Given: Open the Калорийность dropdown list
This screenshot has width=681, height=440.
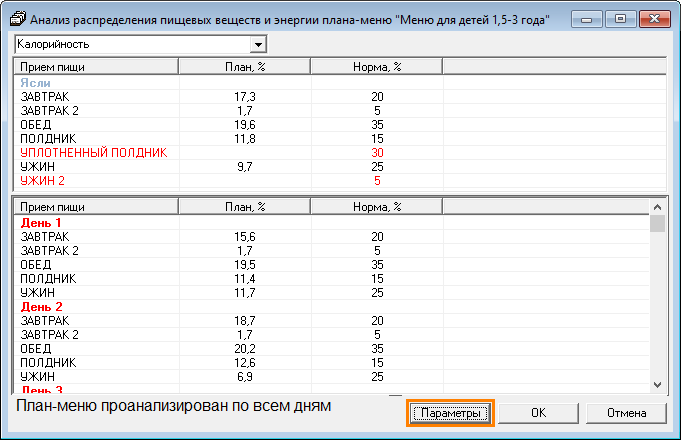Looking at the screenshot, I should [259, 45].
